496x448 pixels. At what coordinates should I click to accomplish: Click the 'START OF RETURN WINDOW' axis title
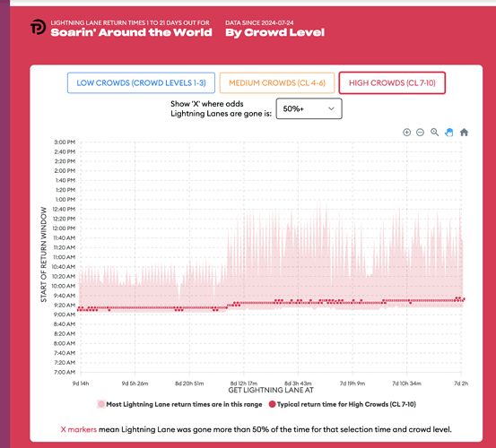pyautogui.click(x=43, y=254)
